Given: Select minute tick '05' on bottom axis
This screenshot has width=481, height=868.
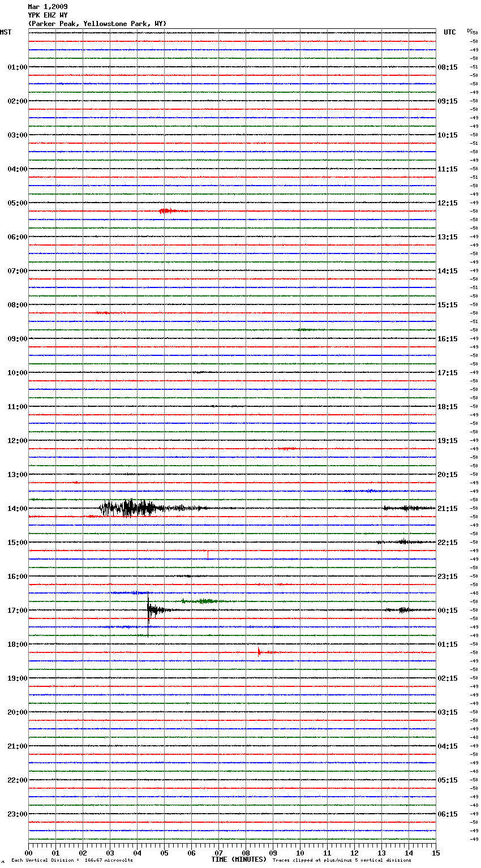Looking at the screenshot, I should pyautogui.click(x=165, y=853).
